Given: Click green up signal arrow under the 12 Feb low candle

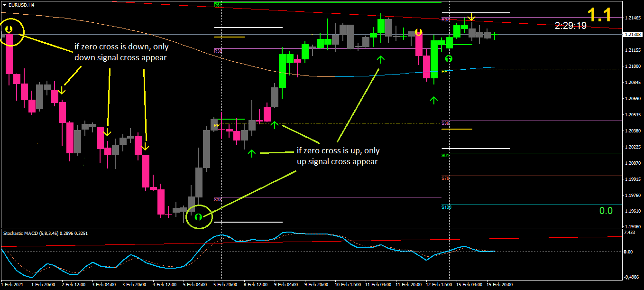Looking at the screenshot, I should [433, 100].
